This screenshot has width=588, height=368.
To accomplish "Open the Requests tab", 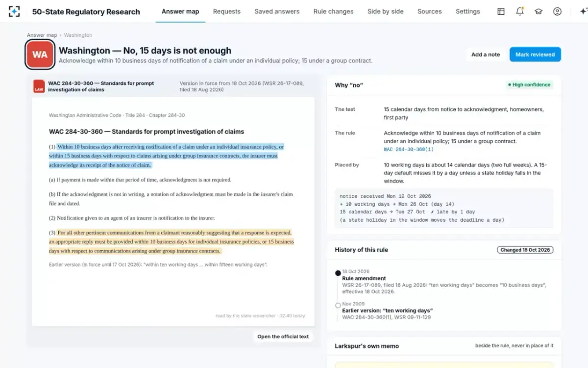I will (x=227, y=11).
